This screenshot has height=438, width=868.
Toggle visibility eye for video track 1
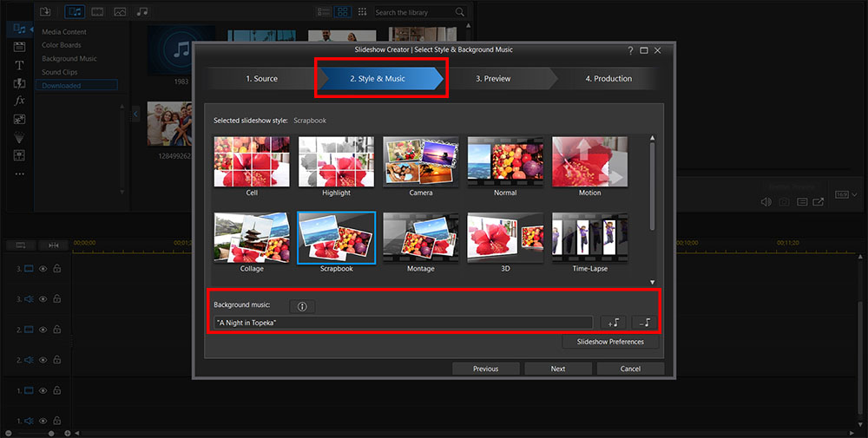tap(43, 390)
